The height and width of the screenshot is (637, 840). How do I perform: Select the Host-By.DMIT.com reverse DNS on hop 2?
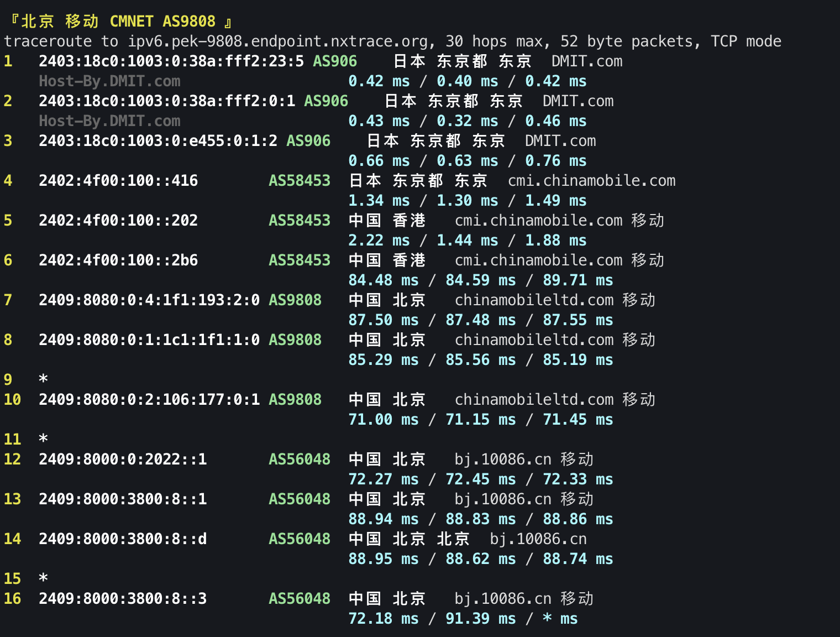pyautogui.click(x=109, y=121)
